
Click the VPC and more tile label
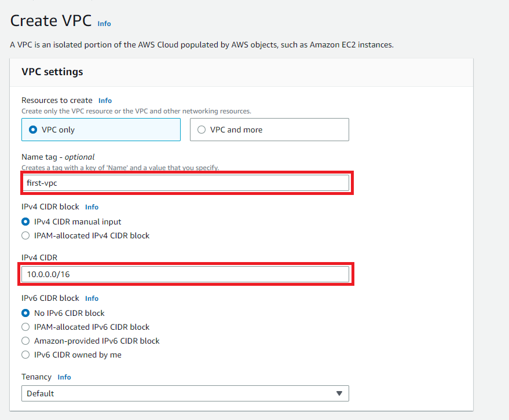[x=236, y=130]
